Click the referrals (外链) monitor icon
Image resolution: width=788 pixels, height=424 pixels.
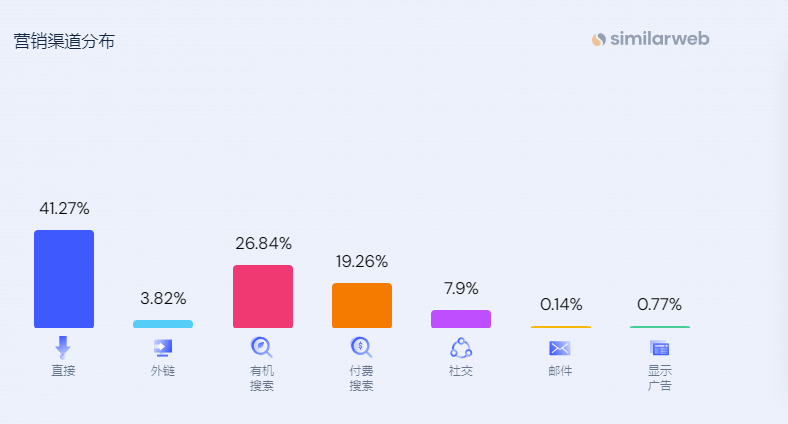click(163, 348)
